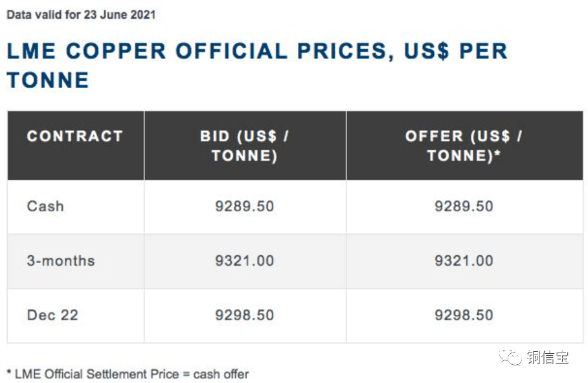The image size is (588, 383).
Task: Click the 'Data valid for 23 June 2021' text
Action: coord(81,14)
